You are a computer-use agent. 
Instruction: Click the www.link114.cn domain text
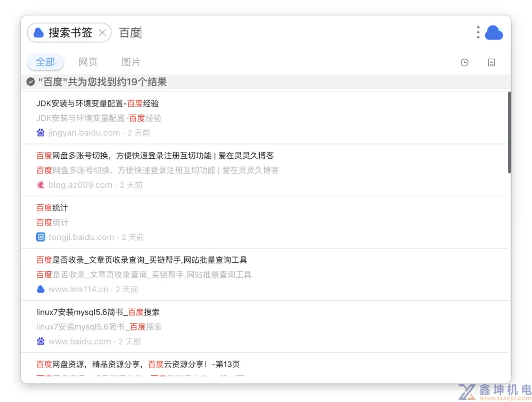click(x=78, y=289)
